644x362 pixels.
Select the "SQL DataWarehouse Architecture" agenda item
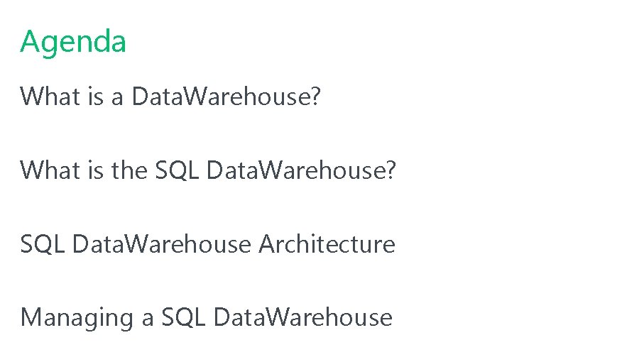207,243
